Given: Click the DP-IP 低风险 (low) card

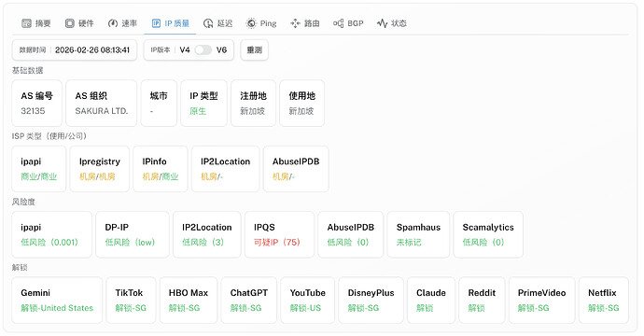Looking at the screenshot, I should point(133,234).
